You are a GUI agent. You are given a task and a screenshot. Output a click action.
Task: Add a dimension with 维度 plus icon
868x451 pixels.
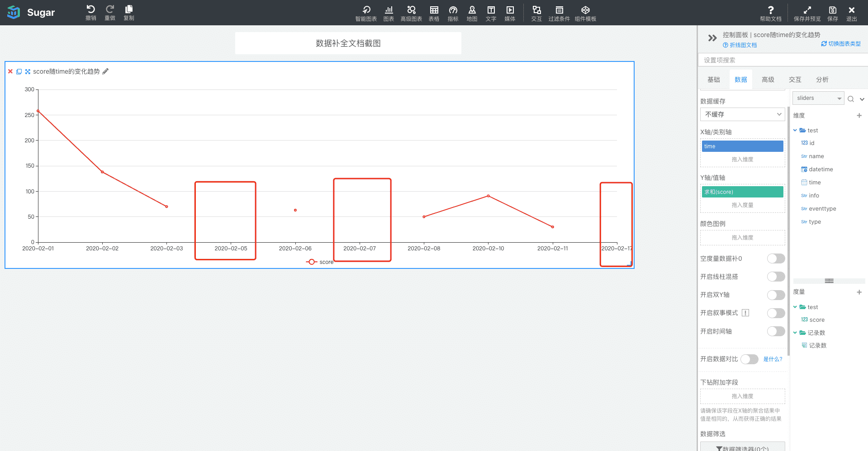coord(859,116)
